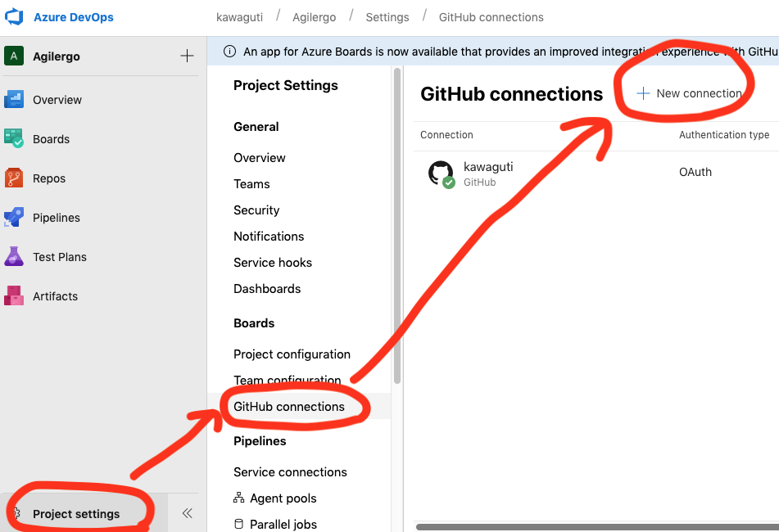This screenshot has width=779, height=532.
Task: Open Agent pools settings
Action: (283, 498)
